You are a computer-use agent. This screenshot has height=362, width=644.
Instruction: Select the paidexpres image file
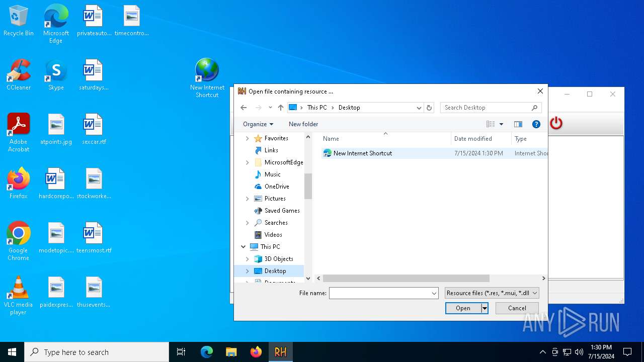click(x=56, y=292)
